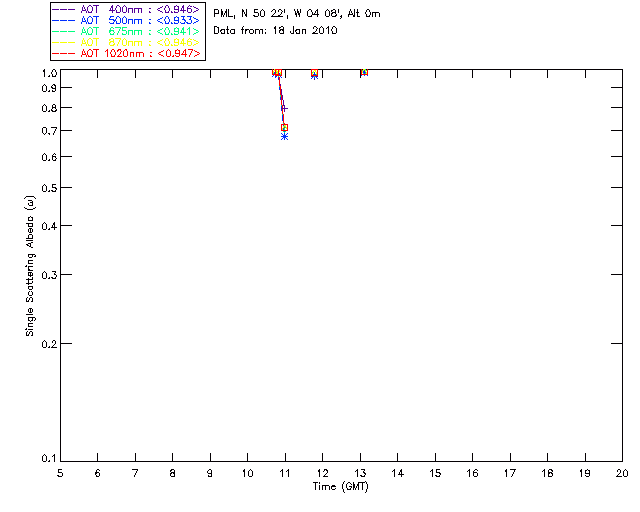Click the AOT 1020nm legend entry

click(x=126, y=53)
